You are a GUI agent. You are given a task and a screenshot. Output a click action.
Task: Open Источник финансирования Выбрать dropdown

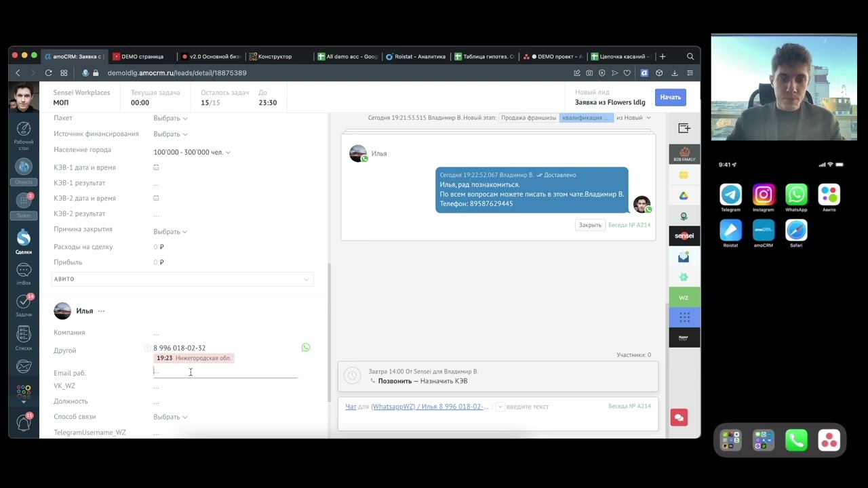(x=170, y=134)
